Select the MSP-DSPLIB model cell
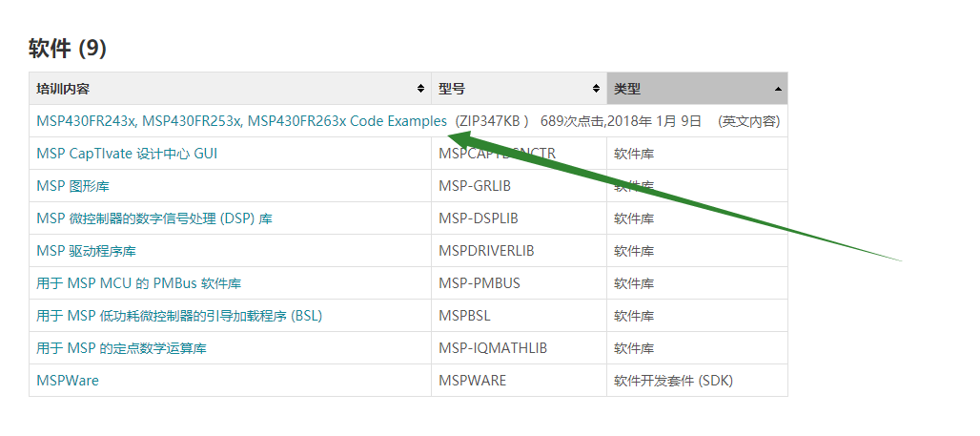 (519, 218)
